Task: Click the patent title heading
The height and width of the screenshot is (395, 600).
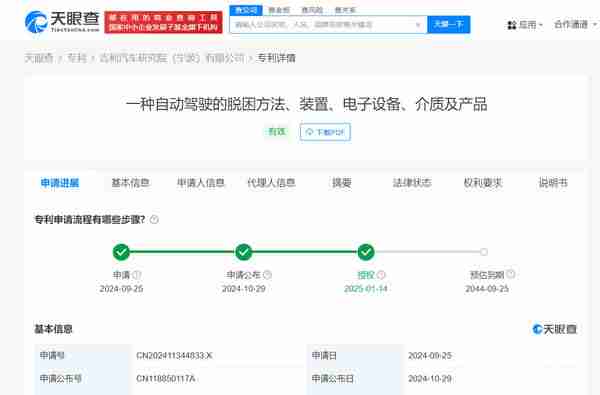Action: [306, 104]
